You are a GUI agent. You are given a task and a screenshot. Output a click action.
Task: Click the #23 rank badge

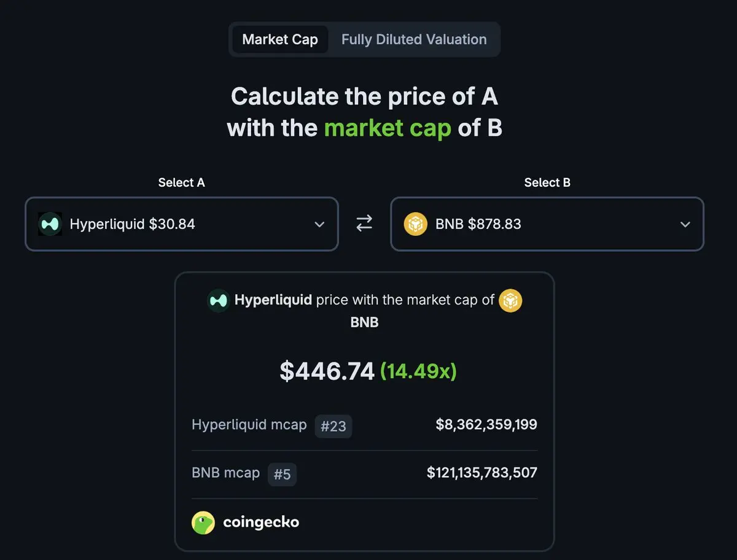click(x=333, y=426)
